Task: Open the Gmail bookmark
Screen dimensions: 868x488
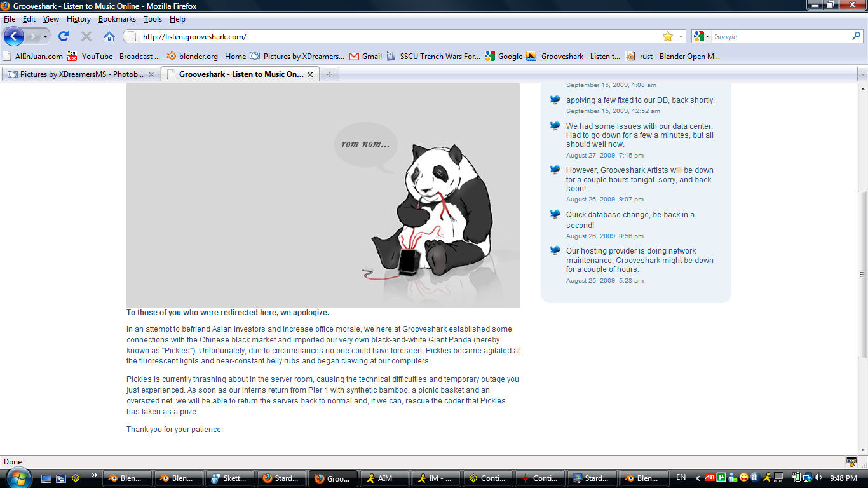Action: [365, 56]
